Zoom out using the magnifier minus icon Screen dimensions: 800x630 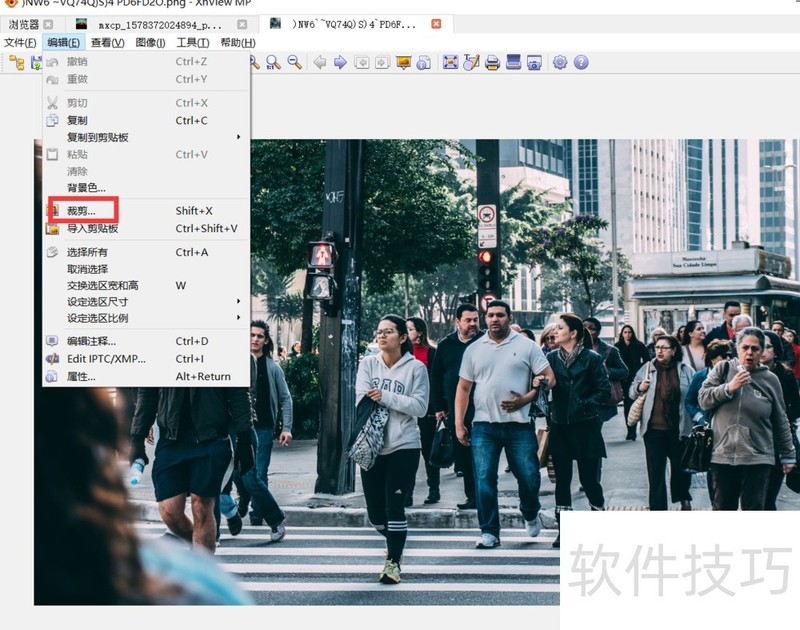(293, 62)
